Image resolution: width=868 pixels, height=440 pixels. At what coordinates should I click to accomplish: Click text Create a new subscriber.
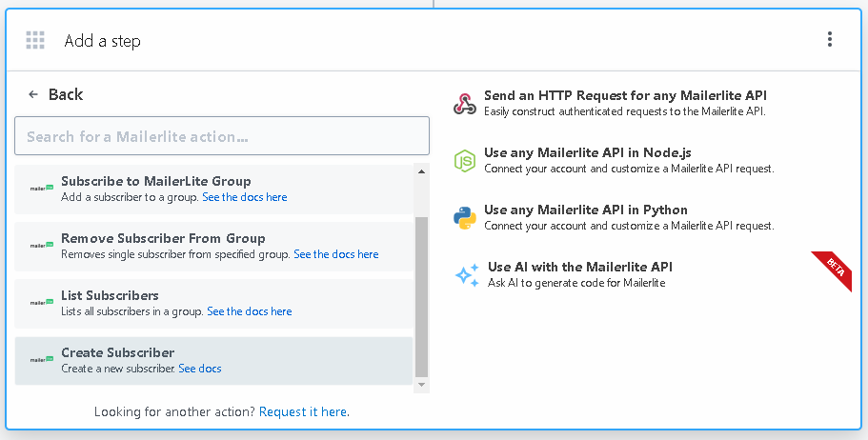(118, 368)
